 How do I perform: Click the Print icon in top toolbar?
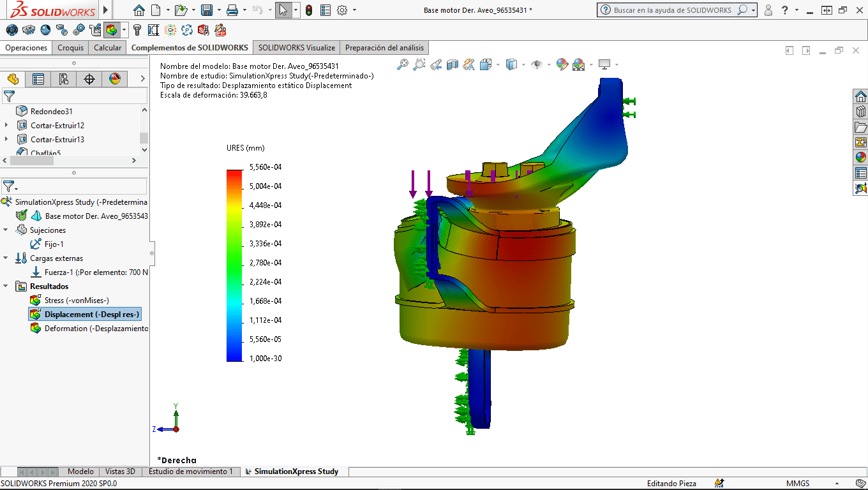232,10
